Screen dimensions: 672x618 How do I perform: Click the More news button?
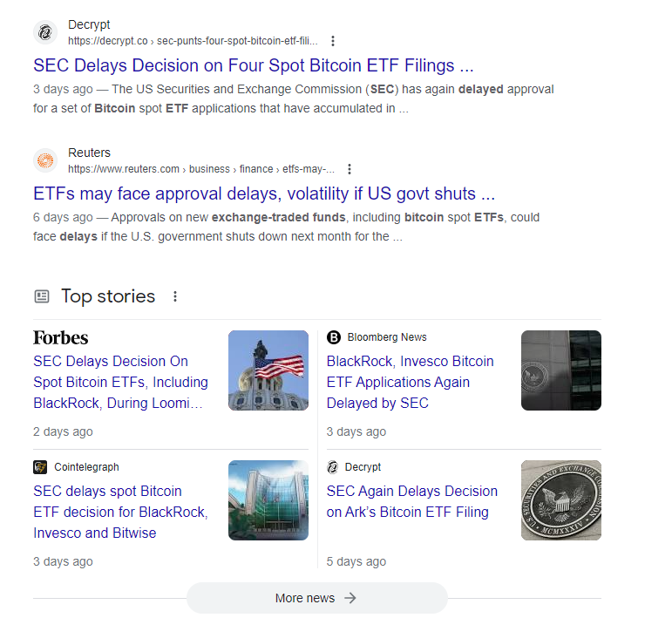(x=317, y=598)
